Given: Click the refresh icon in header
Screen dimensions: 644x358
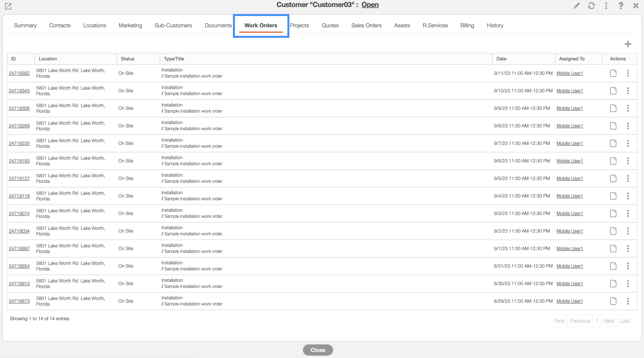Looking at the screenshot, I should [591, 5].
